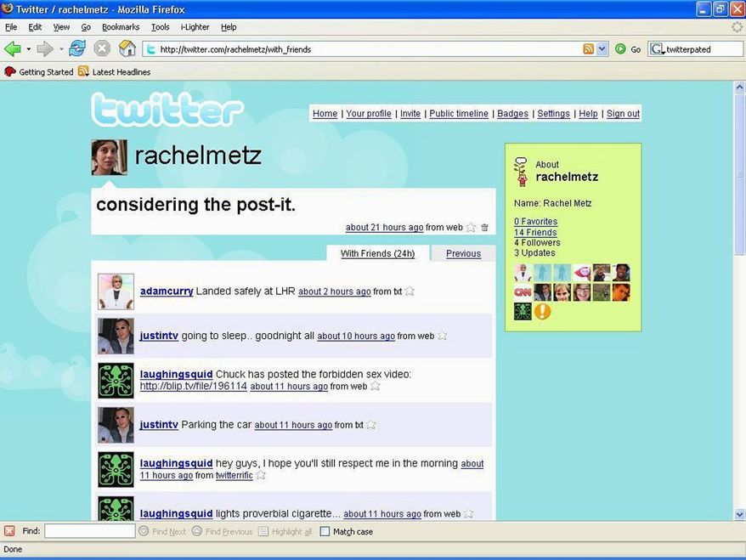Viewport: 746px width, 560px height.
Task: Open the CNN friend avatar in sidebar
Action: tap(523, 292)
